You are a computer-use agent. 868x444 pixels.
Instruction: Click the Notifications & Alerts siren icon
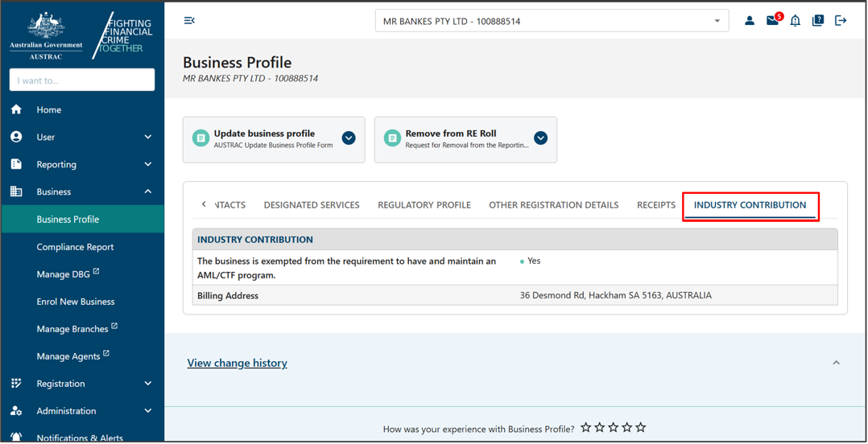(x=17, y=438)
